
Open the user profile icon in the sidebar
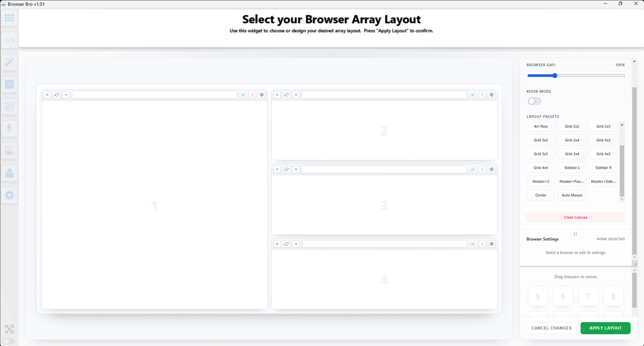9,173
